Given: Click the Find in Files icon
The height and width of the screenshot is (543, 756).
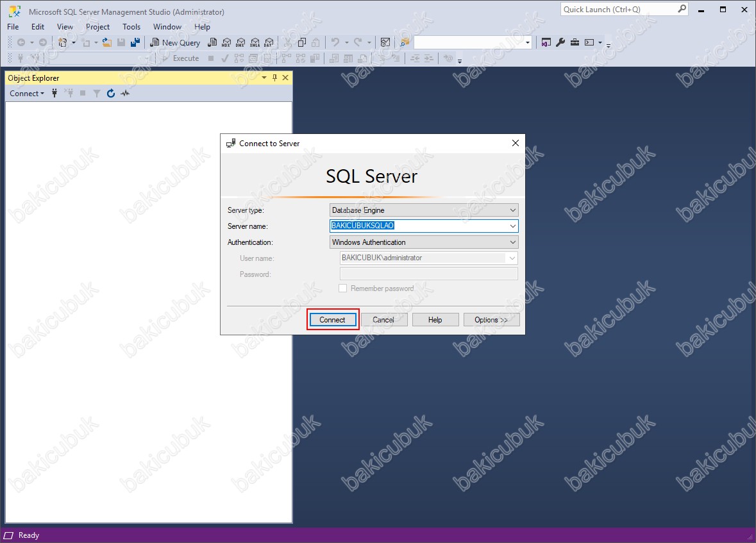Looking at the screenshot, I should pyautogui.click(x=405, y=42).
